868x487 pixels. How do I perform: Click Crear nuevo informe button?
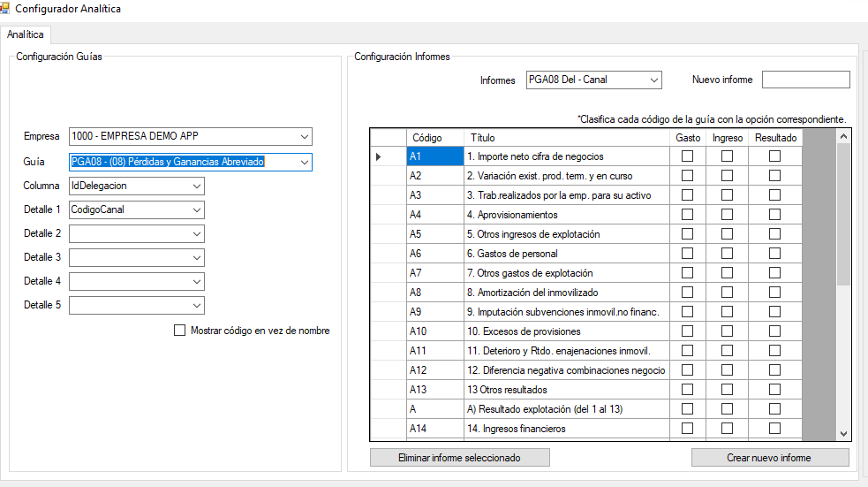[x=770, y=458]
